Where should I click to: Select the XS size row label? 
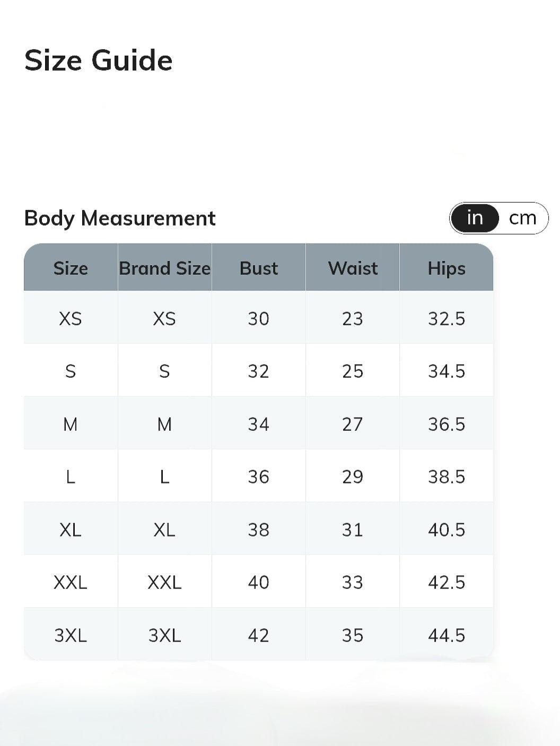point(71,318)
